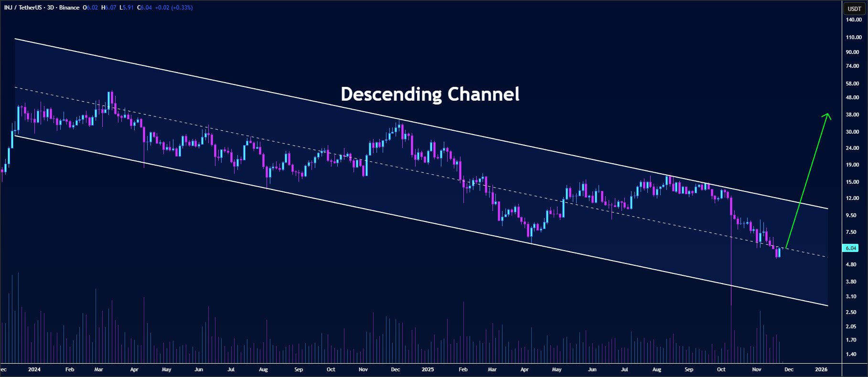Click the Dec 2024 time axis label
The height and width of the screenshot is (377, 868).
point(396,369)
